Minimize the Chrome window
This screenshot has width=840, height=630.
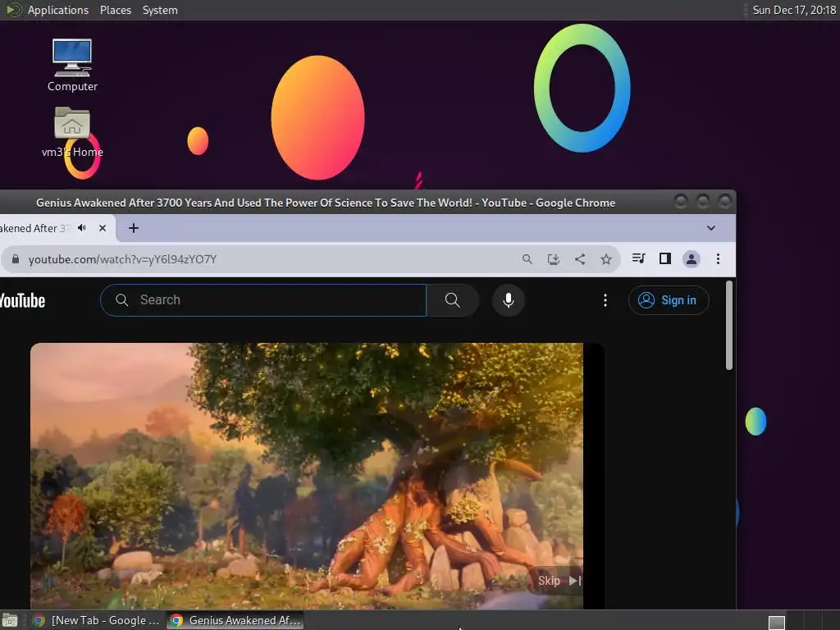(680, 202)
